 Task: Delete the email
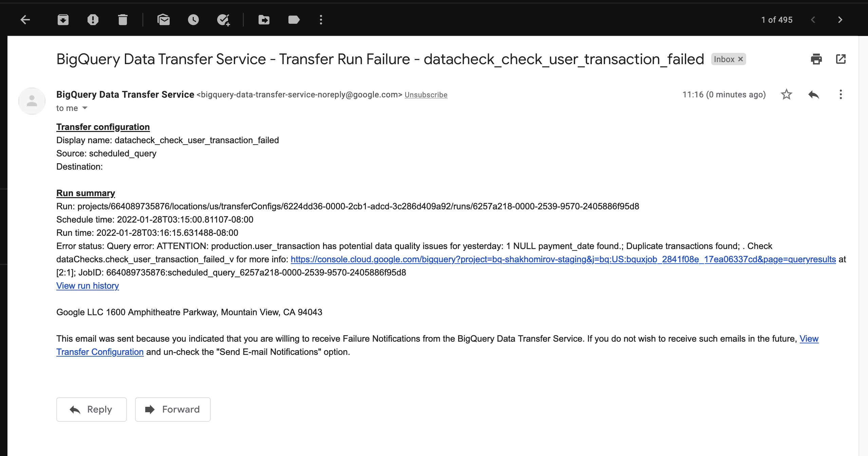tap(123, 19)
